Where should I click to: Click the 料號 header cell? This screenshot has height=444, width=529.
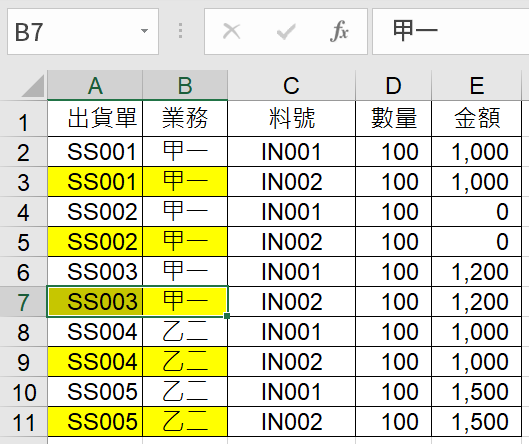coord(291,119)
